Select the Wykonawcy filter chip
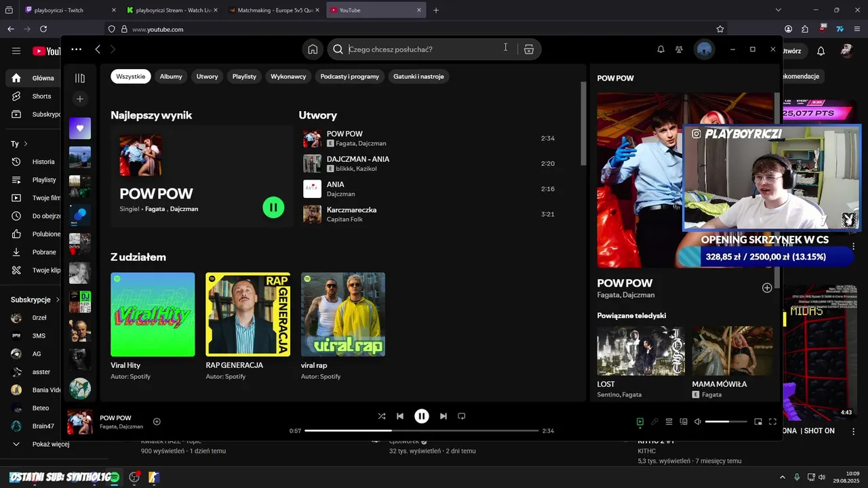Viewport: 868px width, 488px height. tap(288, 77)
